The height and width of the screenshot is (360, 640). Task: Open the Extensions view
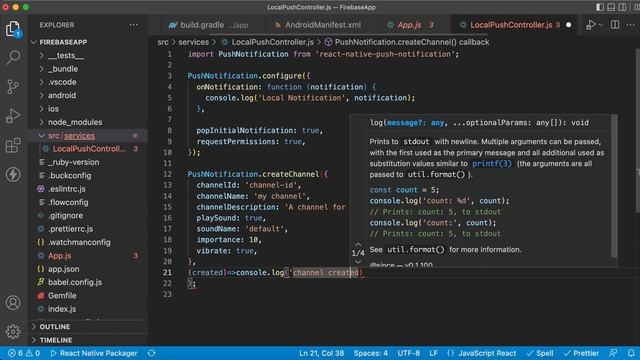coord(13,145)
